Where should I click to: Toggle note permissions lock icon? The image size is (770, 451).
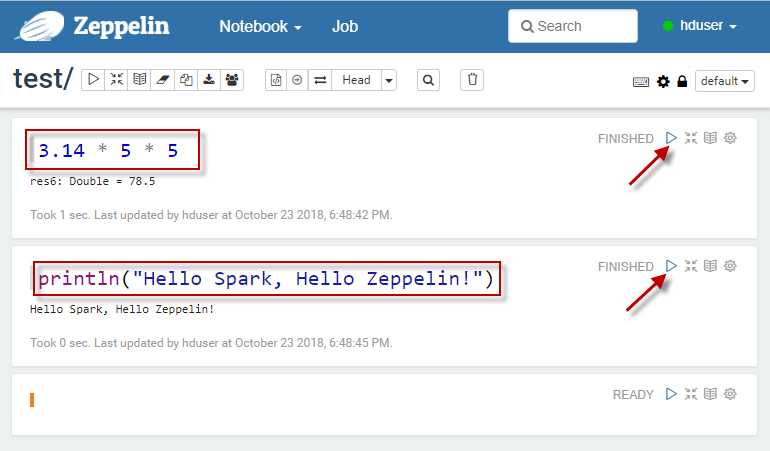(x=682, y=82)
